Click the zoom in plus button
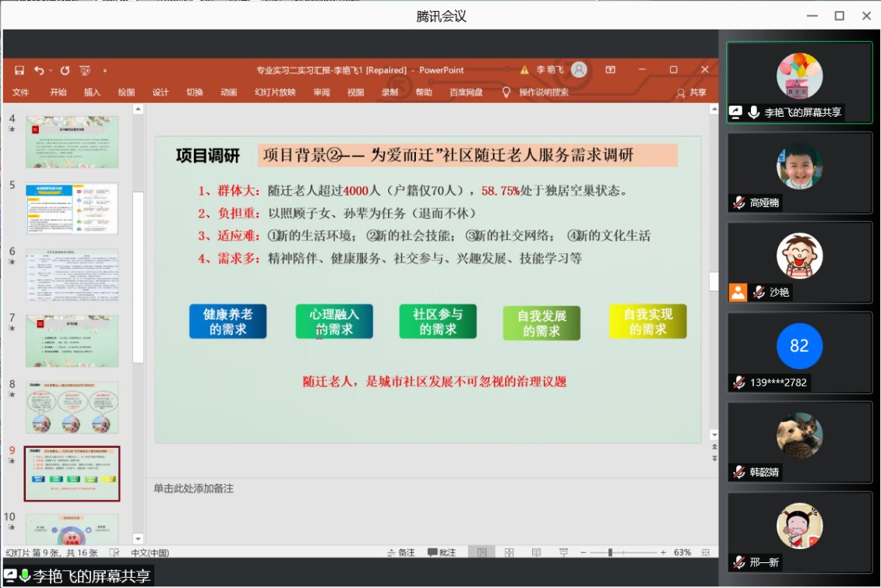The height and width of the screenshot is (588, 881). 664,553
